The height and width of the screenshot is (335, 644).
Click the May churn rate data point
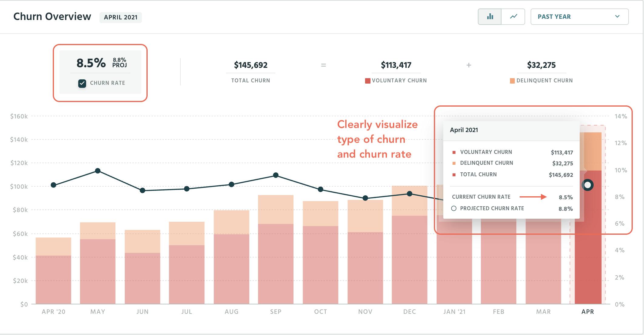pyautogui.click(x=98, y=171)
